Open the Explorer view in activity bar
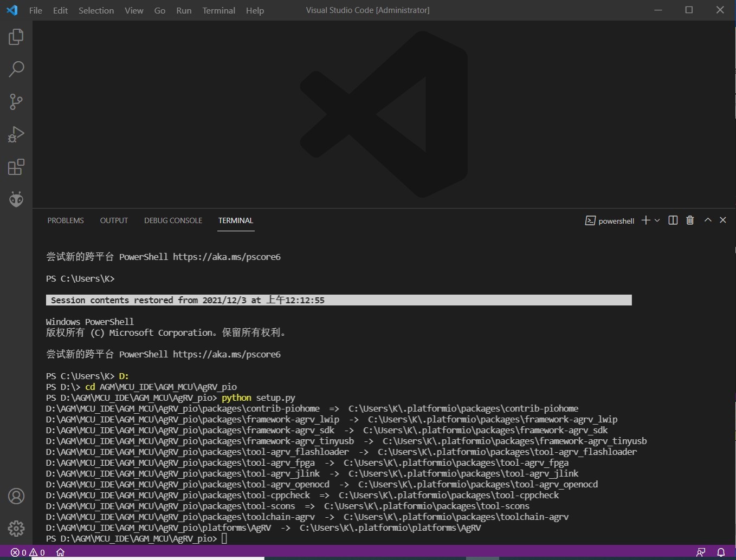This screenshot has width=736, height=560. [x=16, y=37]
